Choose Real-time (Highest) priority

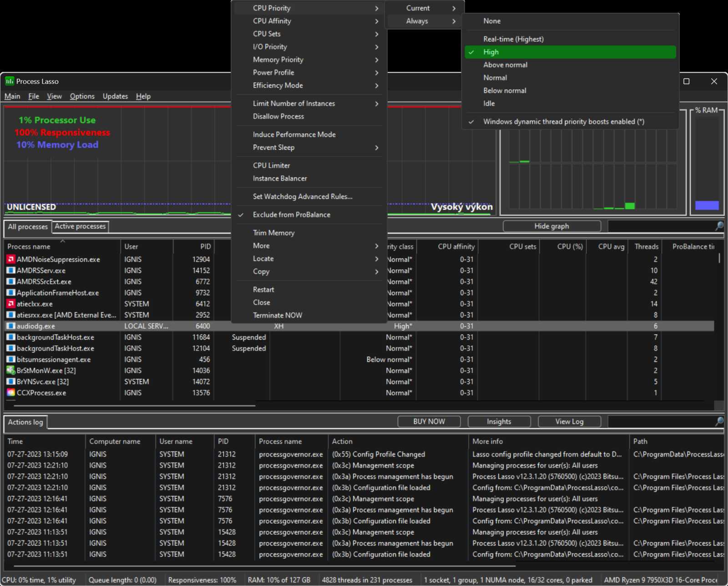(x=570, y=39)
